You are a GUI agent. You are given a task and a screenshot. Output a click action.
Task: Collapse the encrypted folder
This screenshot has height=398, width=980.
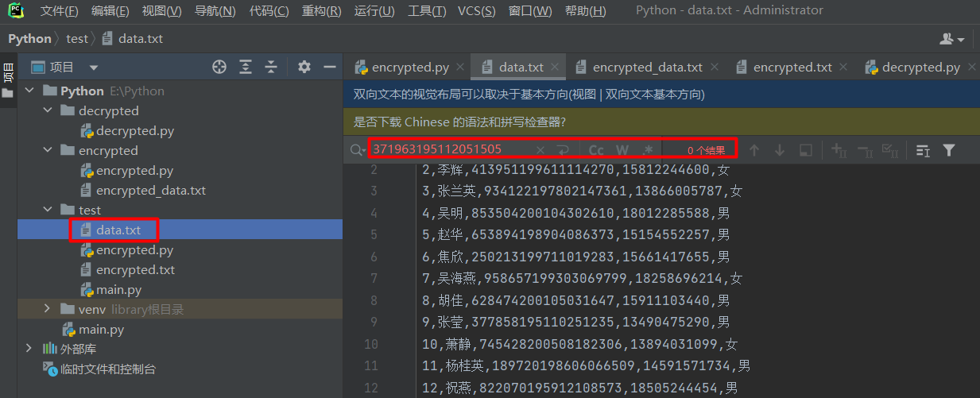[x=48, y=150]
